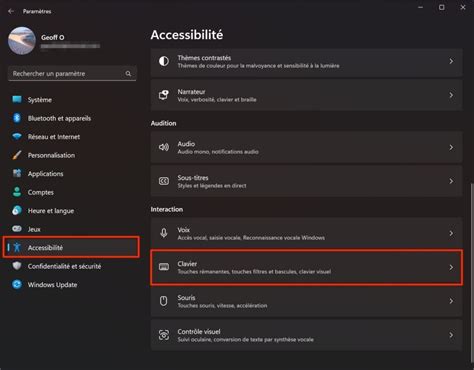Click the Système monitor icon
The image size is (474, 370).
pyautogui.click(x=17, y=99)
